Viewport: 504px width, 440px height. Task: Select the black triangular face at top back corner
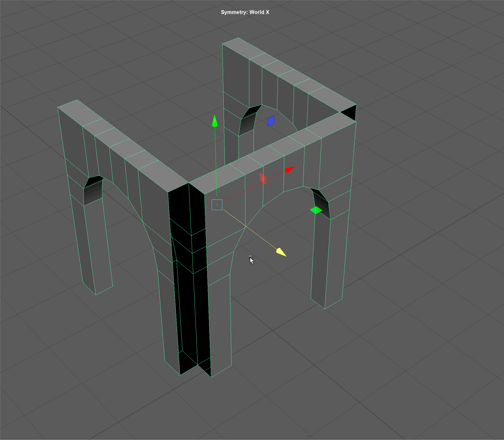pyautogui.click(x=351, y=112)
